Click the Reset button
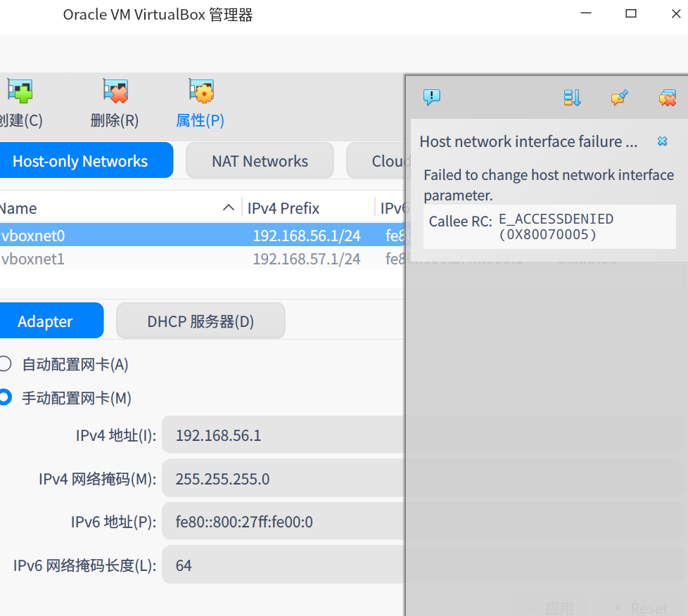Image resolution: width=688 pixels, height=616 pixels. point(640,607)
